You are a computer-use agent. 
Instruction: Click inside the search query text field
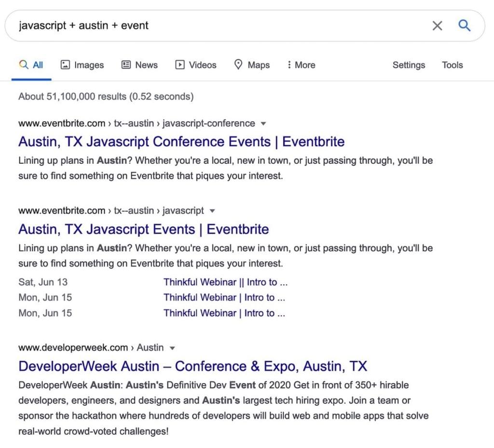pos(217,26)
